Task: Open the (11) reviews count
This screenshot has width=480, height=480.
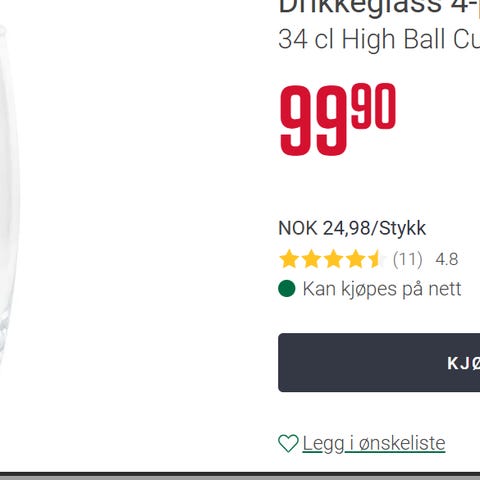Action: point(407,259)
